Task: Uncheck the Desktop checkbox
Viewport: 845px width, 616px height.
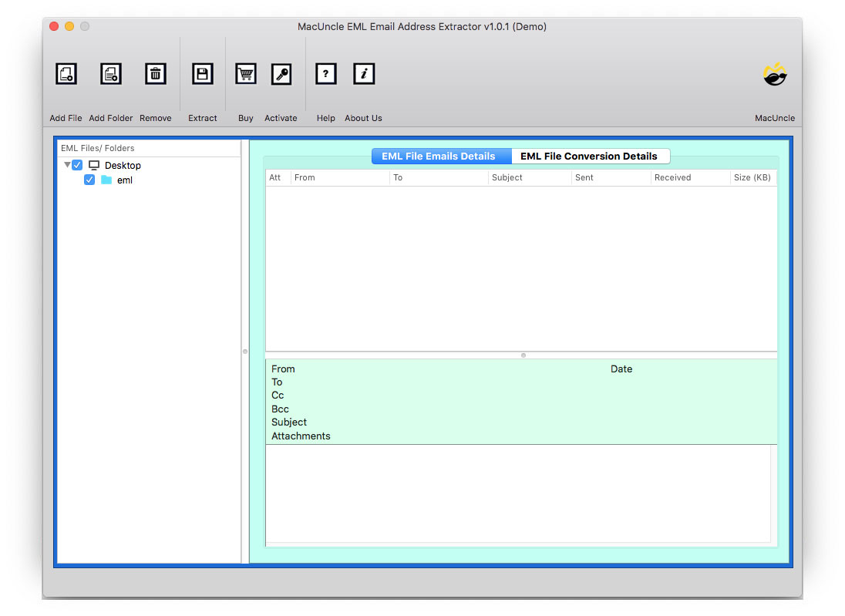Action: (77, 166)
